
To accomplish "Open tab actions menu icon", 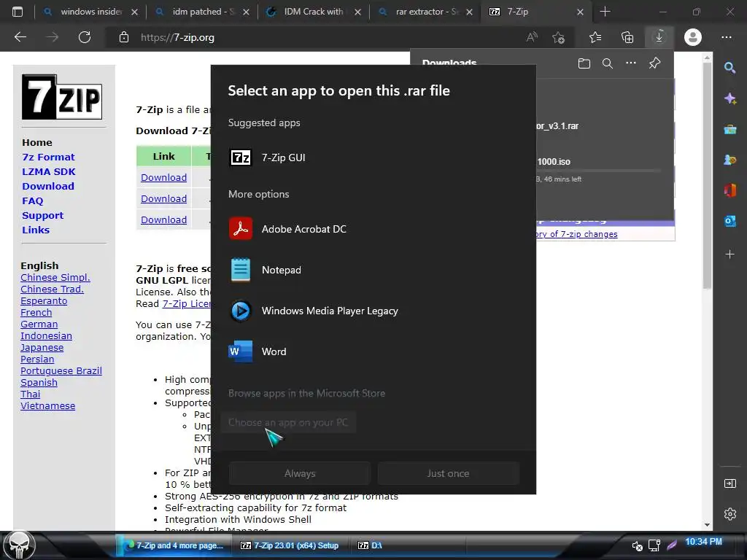I will 18,12.
